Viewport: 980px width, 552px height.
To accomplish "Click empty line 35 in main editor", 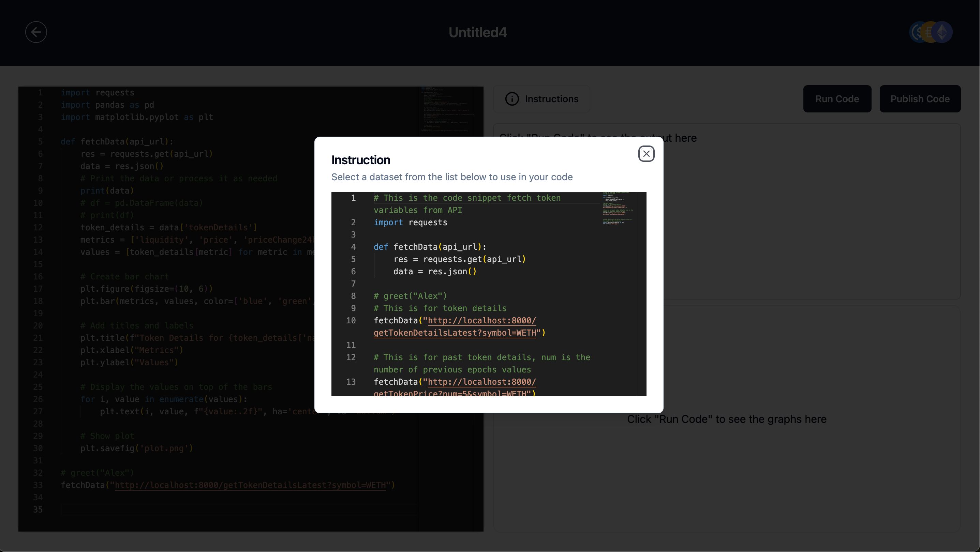I will [239, 509].
